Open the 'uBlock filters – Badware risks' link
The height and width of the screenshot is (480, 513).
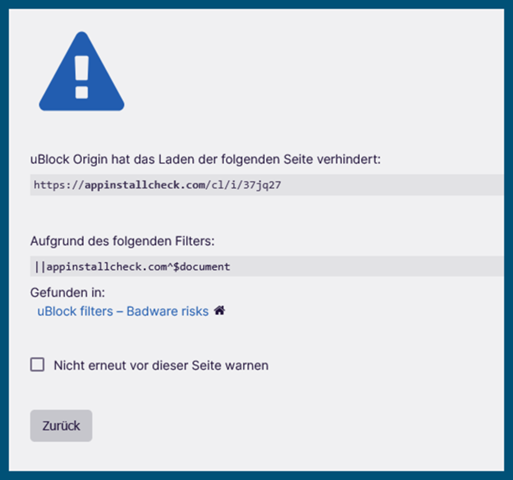[123, 311]
